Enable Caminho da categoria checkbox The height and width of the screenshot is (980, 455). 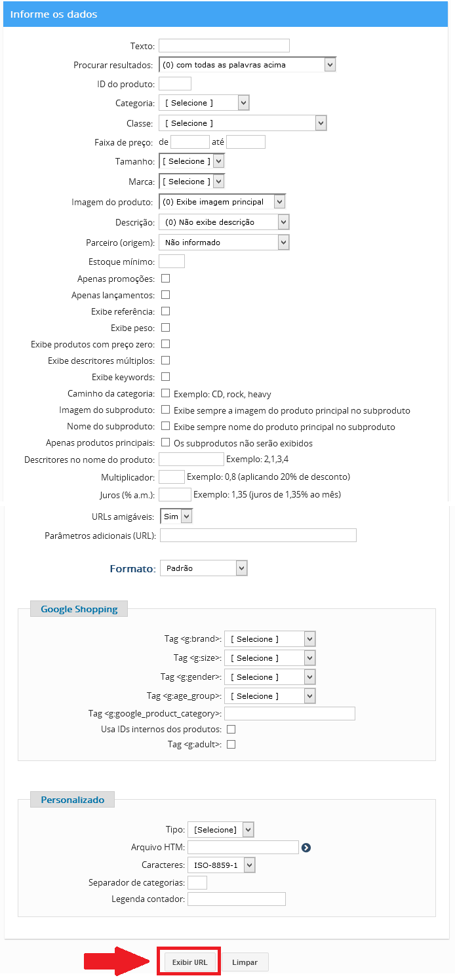point(166,393)
